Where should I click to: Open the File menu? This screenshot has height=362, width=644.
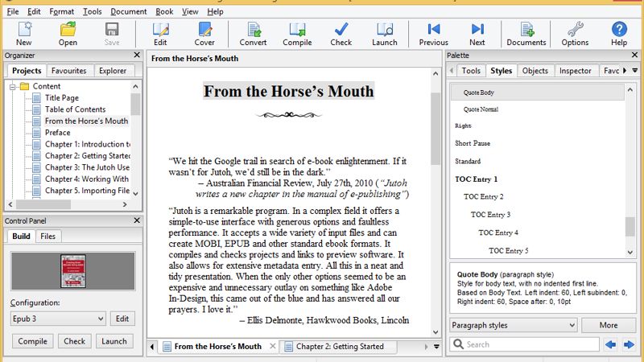(13, 11)
